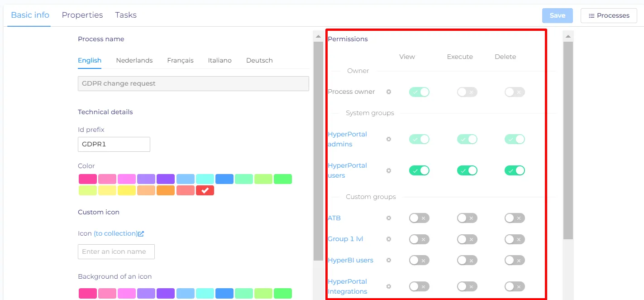Pick the blue color swatch in Color

224,179
